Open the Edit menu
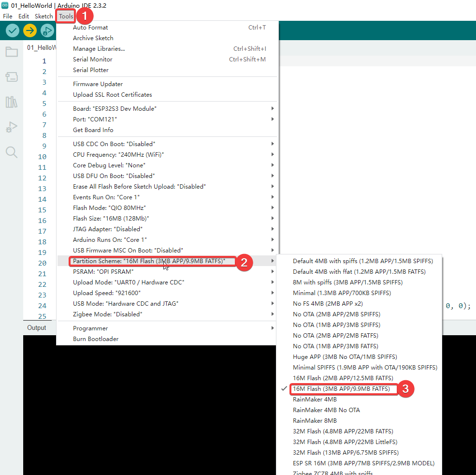476x475 pixels. click(24, 16)
